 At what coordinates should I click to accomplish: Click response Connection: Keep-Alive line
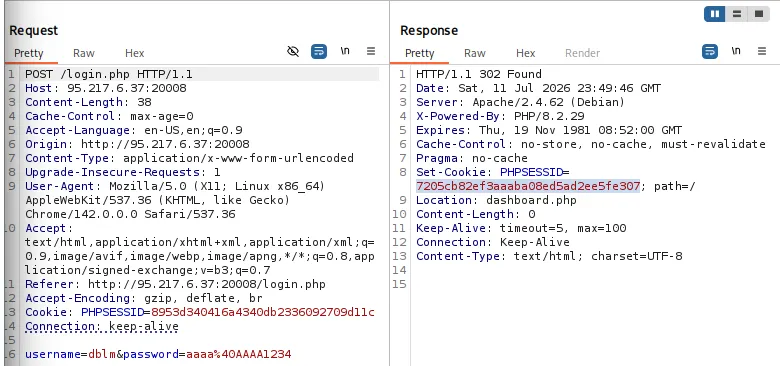pos(493,242)
